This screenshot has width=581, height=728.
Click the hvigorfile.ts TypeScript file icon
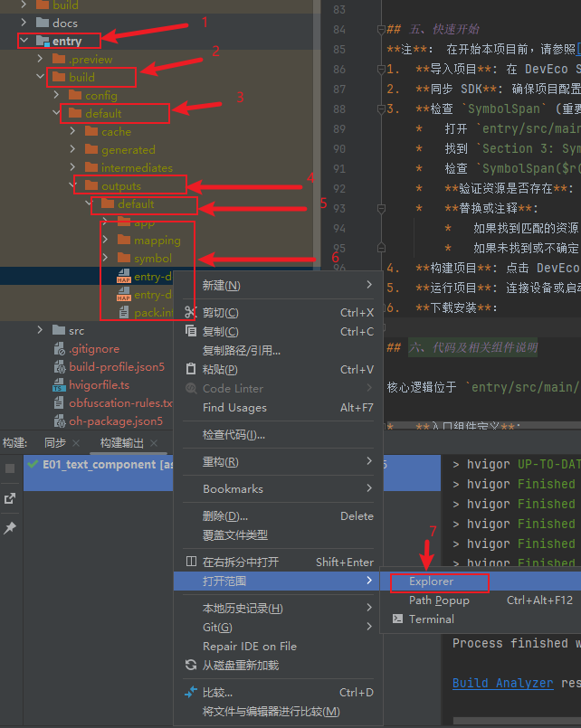click(59, 385)
